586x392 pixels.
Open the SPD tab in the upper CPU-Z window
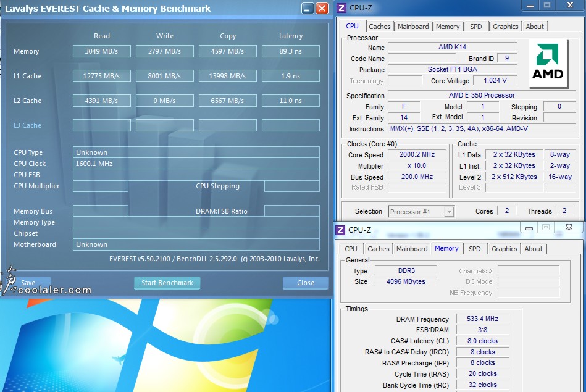[x=475, y=27]
